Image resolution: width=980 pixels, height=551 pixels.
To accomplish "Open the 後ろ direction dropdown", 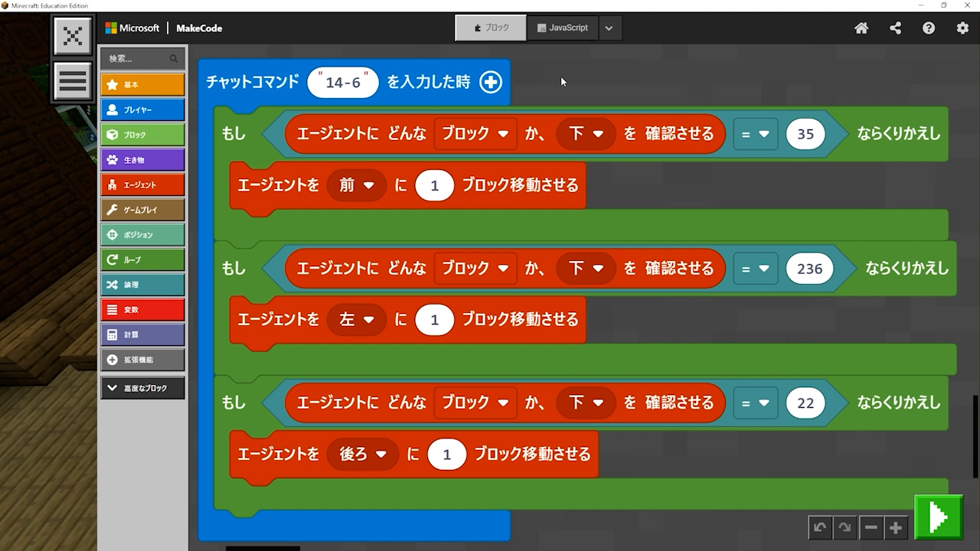I will coord(362,455).
